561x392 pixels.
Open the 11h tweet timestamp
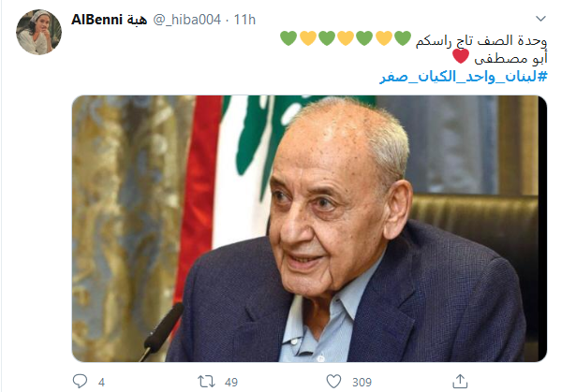click(244, 20)
